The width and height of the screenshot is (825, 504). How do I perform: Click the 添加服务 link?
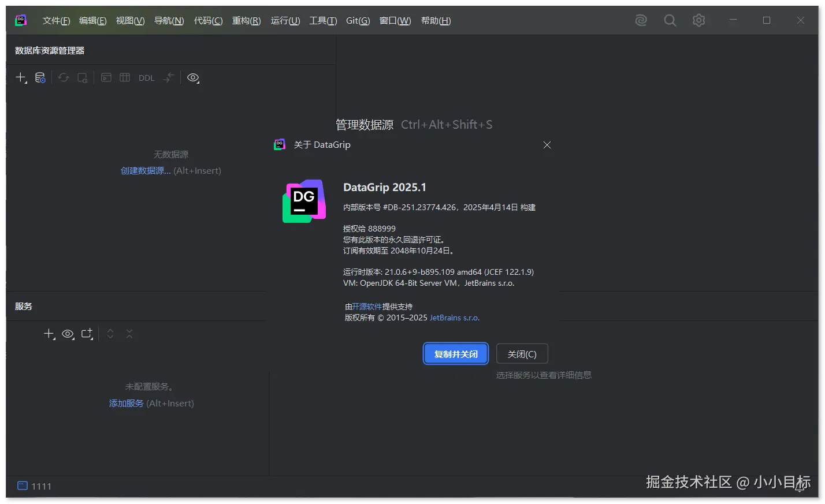[x=126, y=404]
